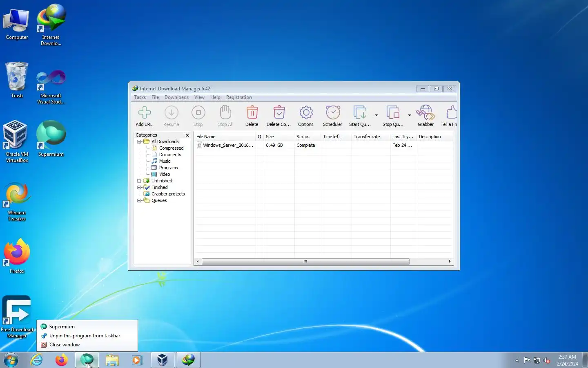Sort by Size column header

point(279,137)
